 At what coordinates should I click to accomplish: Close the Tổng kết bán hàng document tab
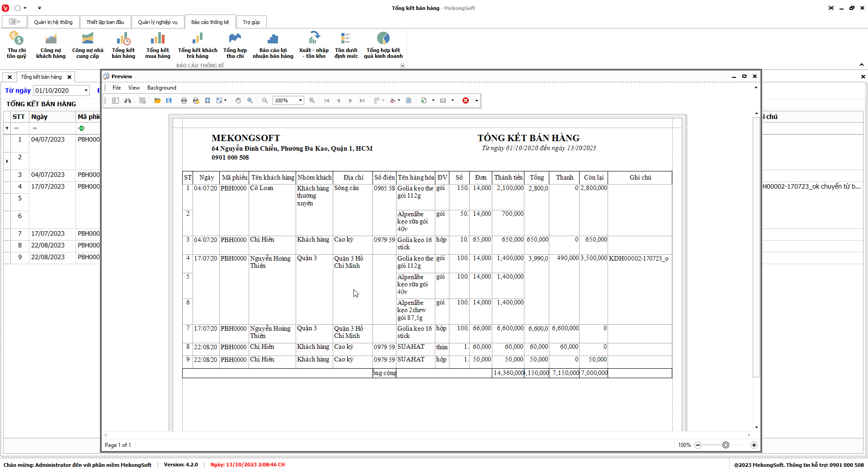tap(69, 77)
